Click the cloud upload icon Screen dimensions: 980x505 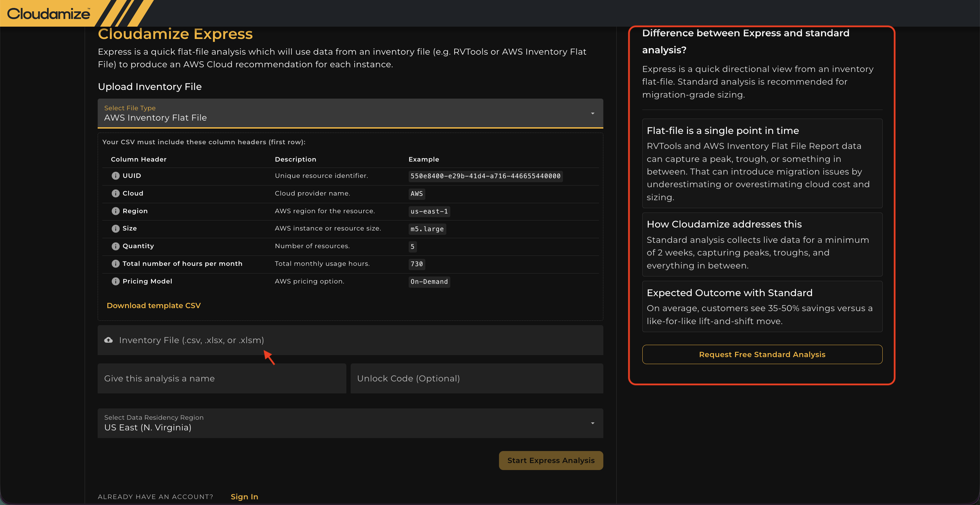click(x=108, y=340)
